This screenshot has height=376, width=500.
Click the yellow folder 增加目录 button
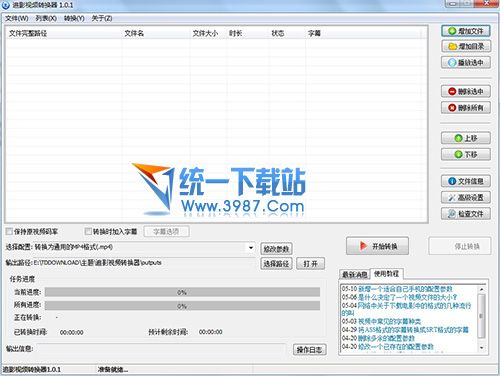tap(466, 46)
